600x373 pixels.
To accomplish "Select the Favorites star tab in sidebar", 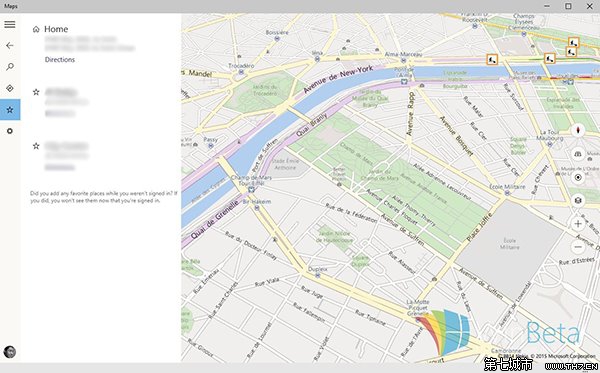I will point(10,110).
